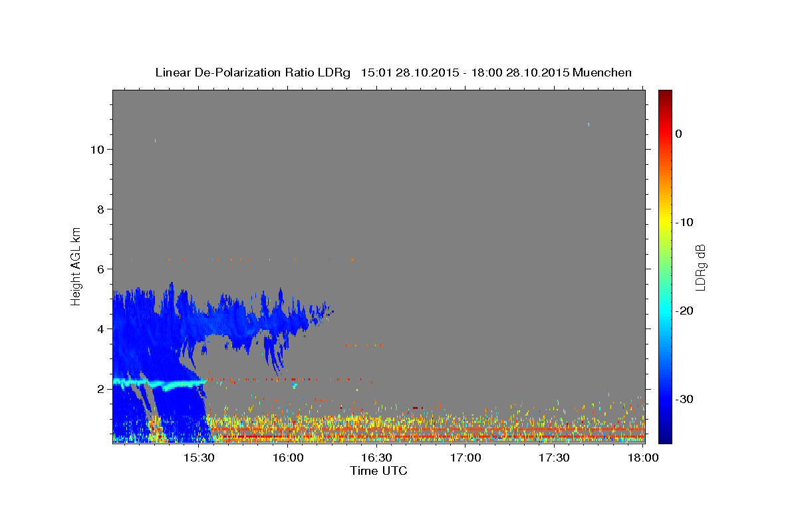798x532 pixels.
Task: Click the 16:30 time tick label
Action: [376, 458]
